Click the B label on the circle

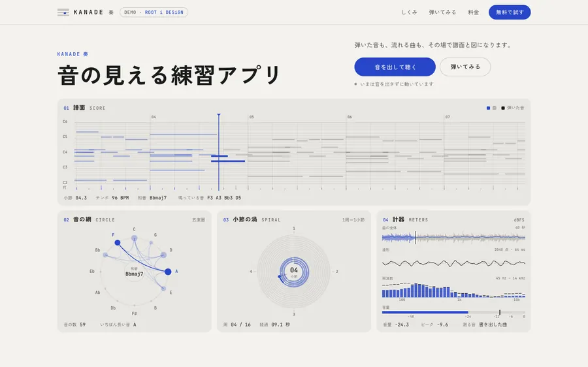tap(155, 308)
